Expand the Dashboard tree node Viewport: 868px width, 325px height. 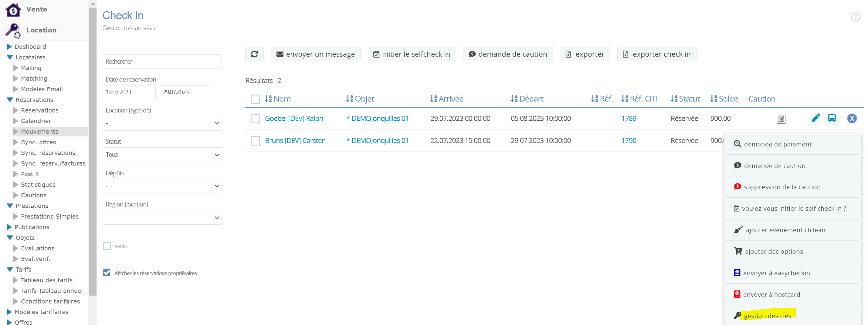(x=9, y=46)
